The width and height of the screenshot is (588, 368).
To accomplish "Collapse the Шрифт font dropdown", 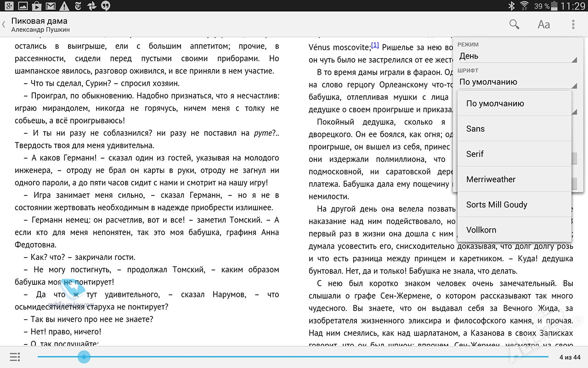I will point(517,82).
